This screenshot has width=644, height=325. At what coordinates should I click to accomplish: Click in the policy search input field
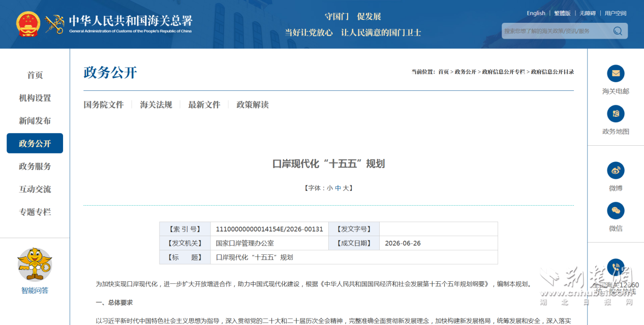coord(556,31)
